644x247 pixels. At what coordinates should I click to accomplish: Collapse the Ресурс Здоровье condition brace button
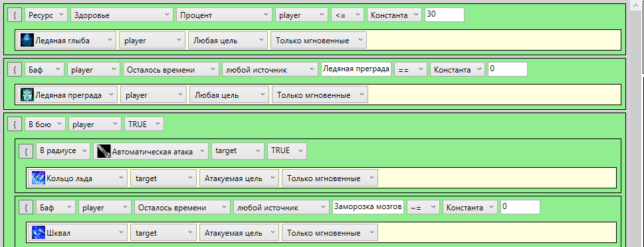tap(15, 15)
